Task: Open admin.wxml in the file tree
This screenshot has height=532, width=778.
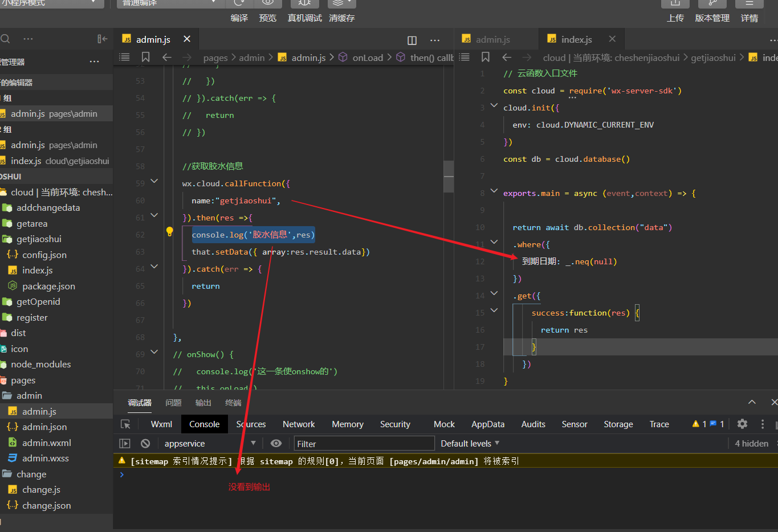Action: pos(46,443)
